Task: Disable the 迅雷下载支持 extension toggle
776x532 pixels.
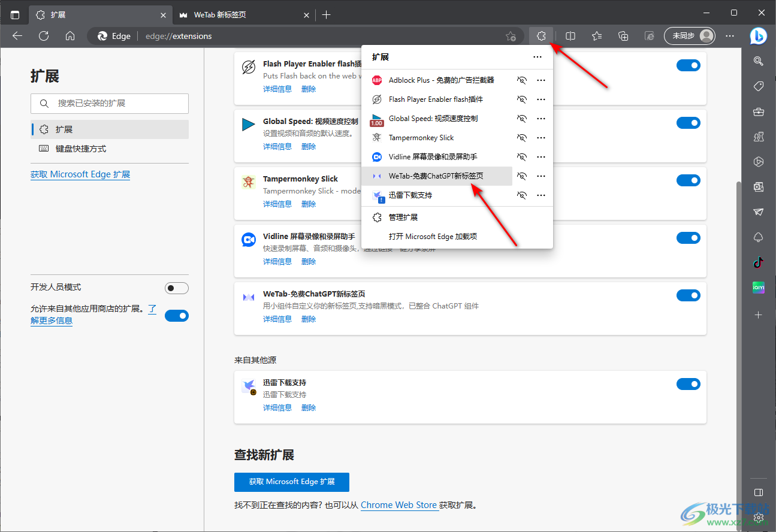Action: 689,384
